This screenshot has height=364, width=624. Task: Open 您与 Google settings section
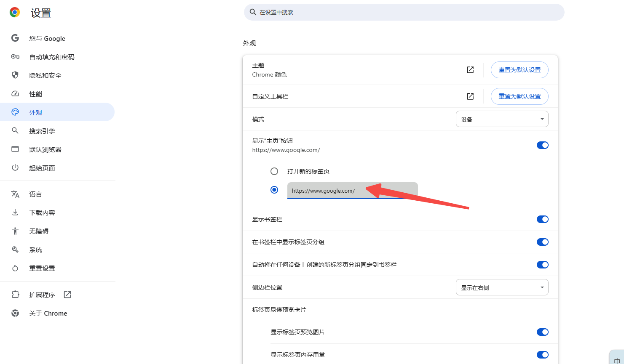pyautogui.click(x=57, y=38)
